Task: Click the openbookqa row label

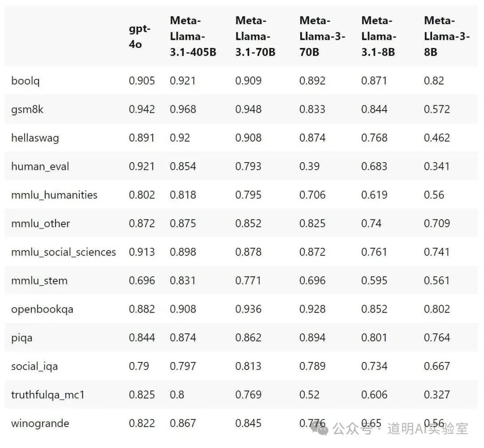Action: [x=42, y=309]
